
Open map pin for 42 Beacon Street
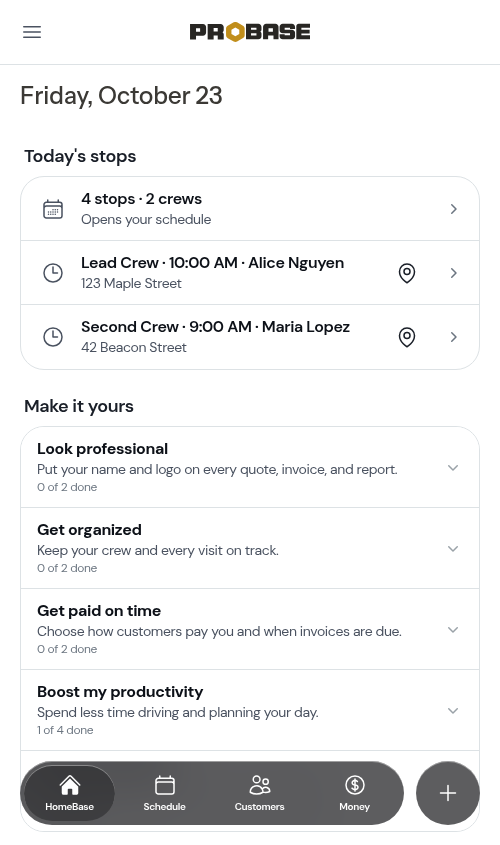coord(407,337)
